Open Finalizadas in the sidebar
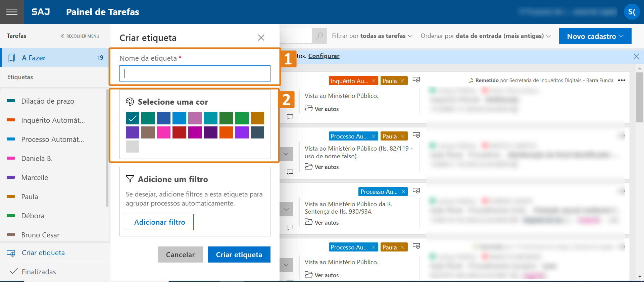 39,272
